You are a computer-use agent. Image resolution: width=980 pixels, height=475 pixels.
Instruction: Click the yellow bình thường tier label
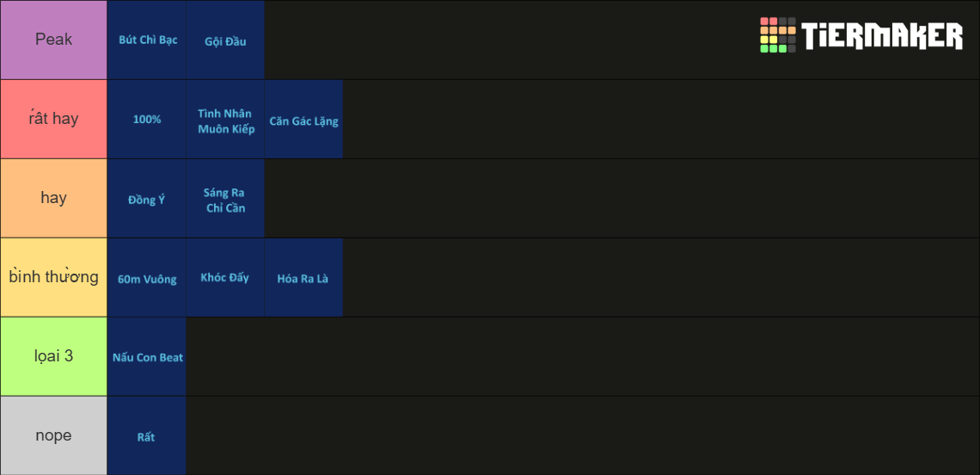[x=54, y=277]
